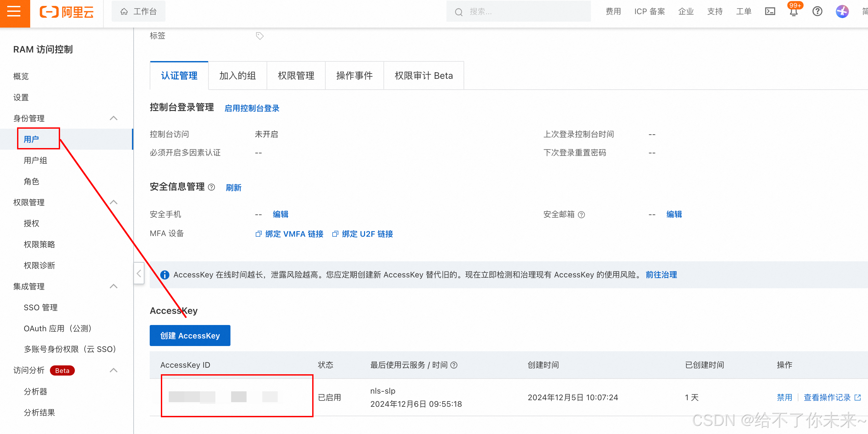The width and height of the screenshot is (868, 434).
Task: Click the help icon next to 安全邮箱
Action: coord(582,215)
